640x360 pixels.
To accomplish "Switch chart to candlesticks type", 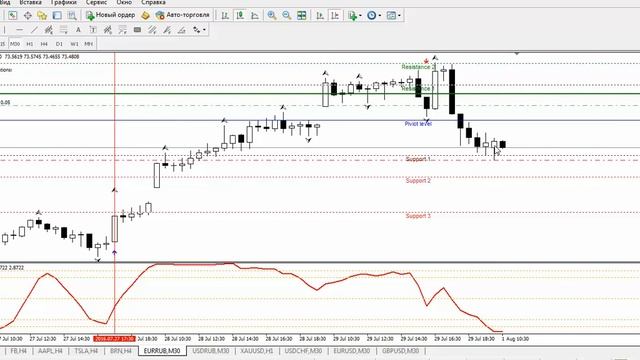I will click(x=240, y=16).
